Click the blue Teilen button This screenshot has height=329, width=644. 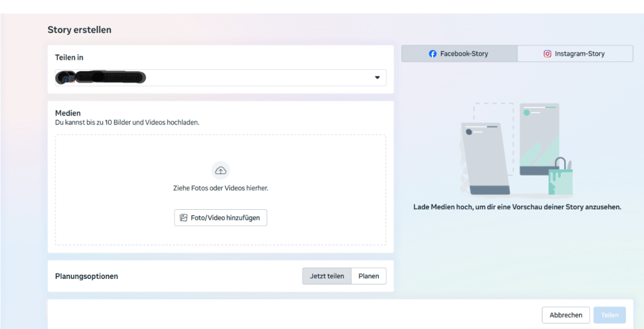tap(609, 315)
